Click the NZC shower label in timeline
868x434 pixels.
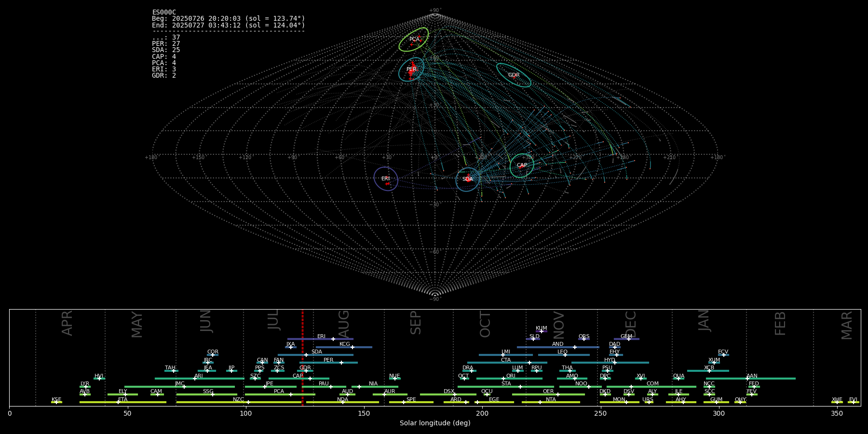point(238,400)
